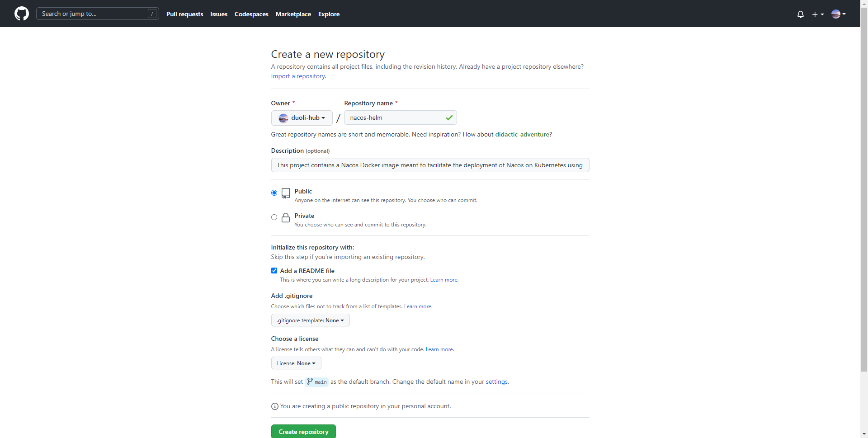Viewport: 868px width, 438px height.
Task: Click the search bar at the top
Action: click(97, 14)
